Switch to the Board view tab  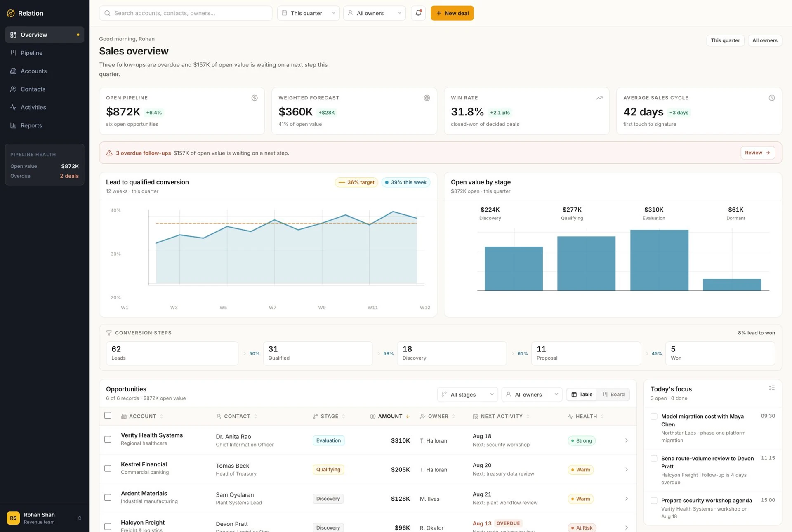coord(613,395)
